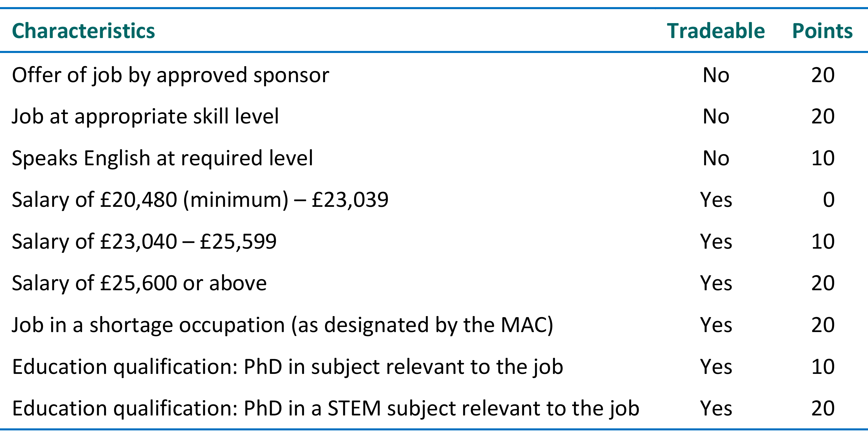Click 10 points for relevant PhD row
This screenshot has width=868, height=438.
click(x=823, y=367)
